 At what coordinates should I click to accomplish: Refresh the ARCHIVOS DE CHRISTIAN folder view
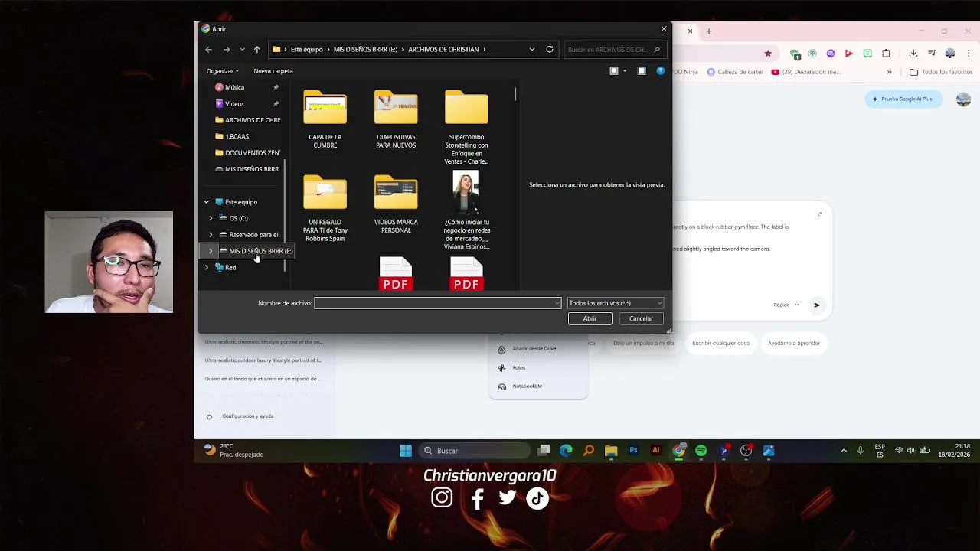click(549, 49)
